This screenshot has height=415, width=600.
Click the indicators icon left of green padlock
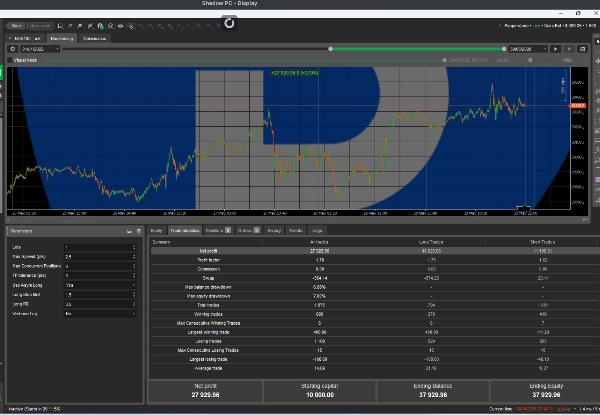point(90,26)
